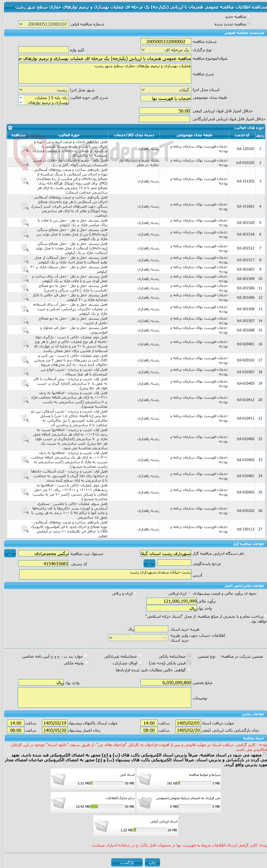Screen dimensions: 267x868
Task: Open view icon for row tol-201506
Action: tap(24, 288)
